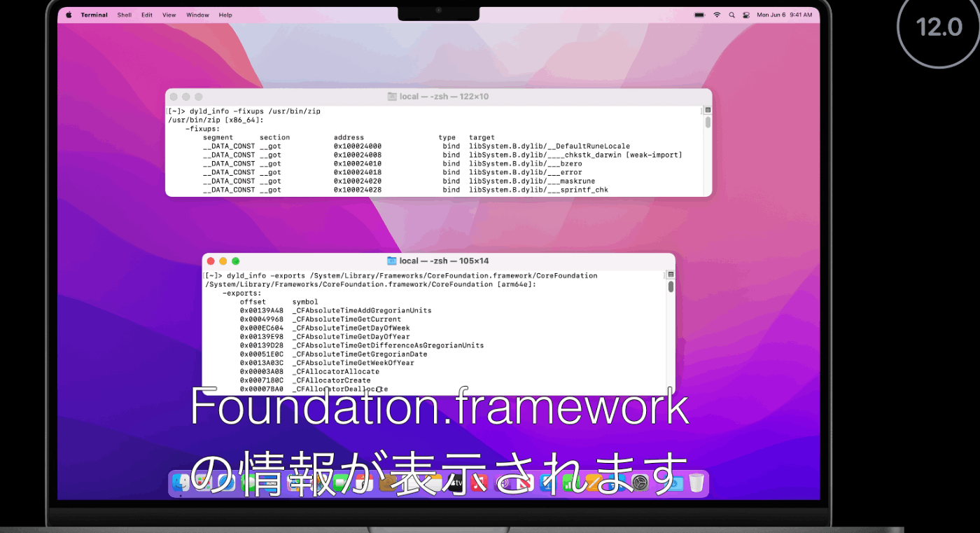Click the date and time clock
980x533 pixels.
[785, 15]
